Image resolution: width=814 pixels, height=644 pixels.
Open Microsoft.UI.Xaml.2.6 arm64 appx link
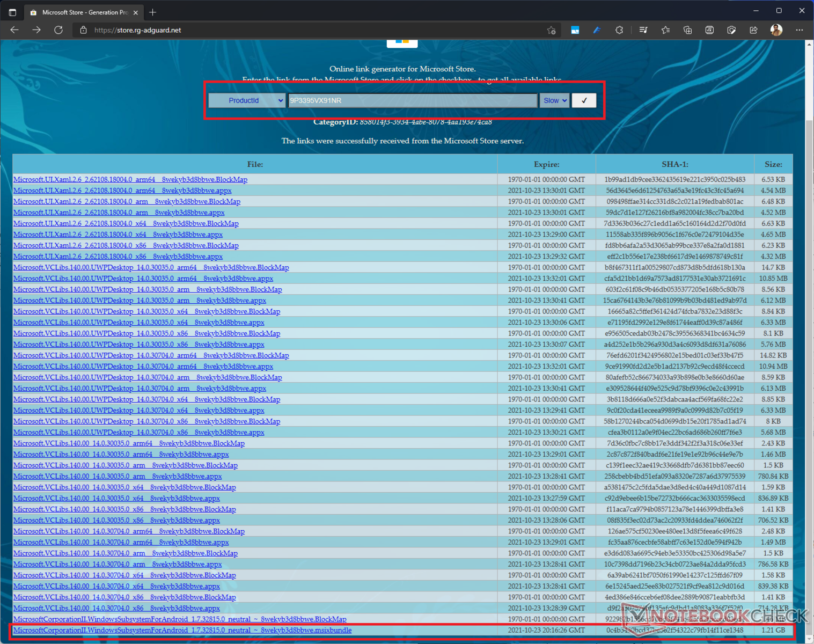(x=122, y=191)
